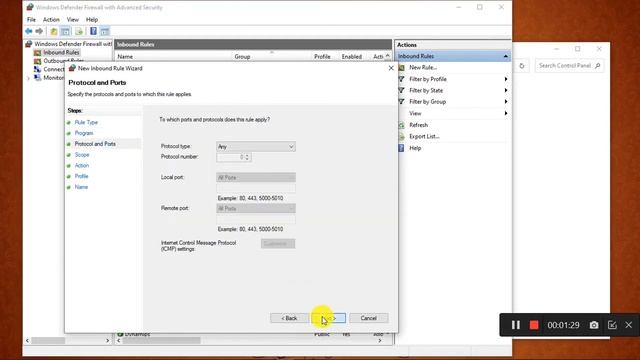The width and height of the screenshot is (640, 360).
Task: Click the Outbound Rules tree icon
Action: click(x=38, y=61)
